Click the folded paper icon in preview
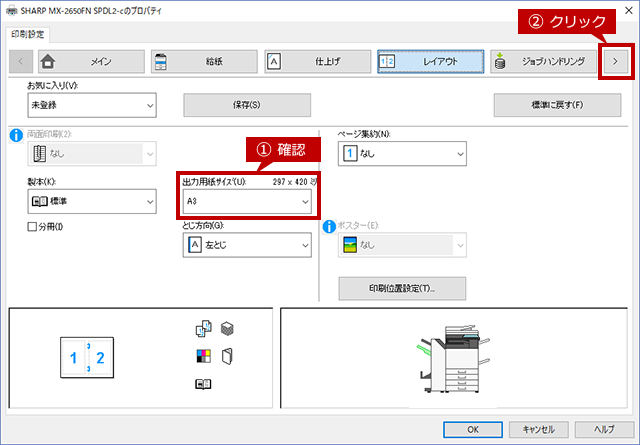 pos(227,356)
